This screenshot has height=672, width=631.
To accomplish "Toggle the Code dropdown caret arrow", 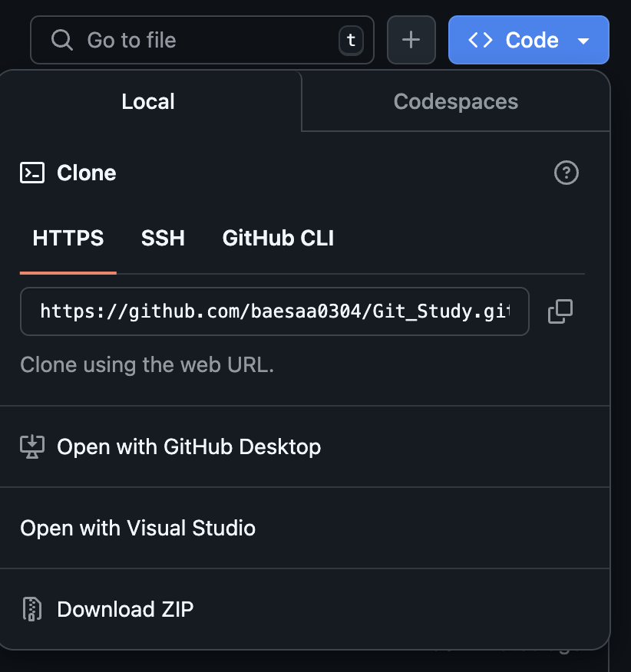I will (583, 41).
